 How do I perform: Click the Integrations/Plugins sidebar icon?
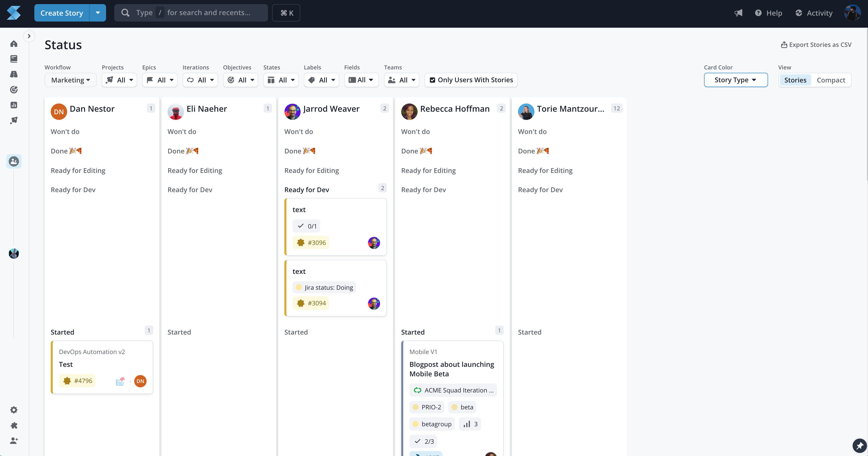click(x=14, y=426)
